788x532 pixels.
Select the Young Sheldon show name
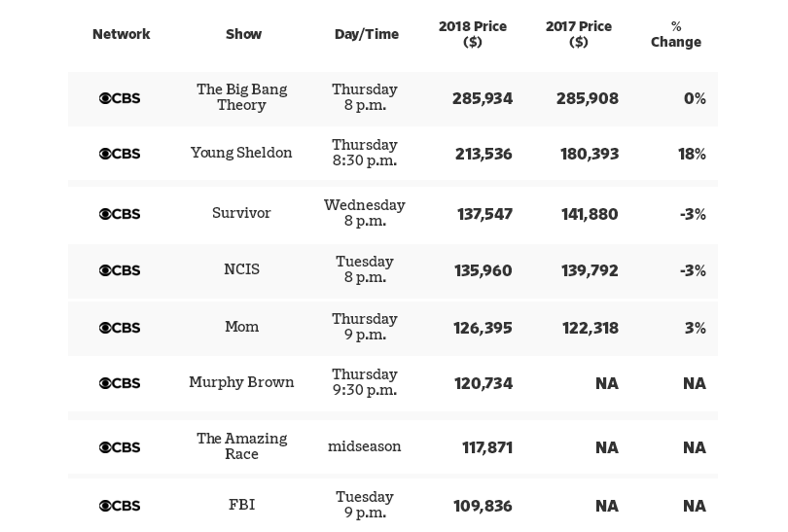[241, 153]
